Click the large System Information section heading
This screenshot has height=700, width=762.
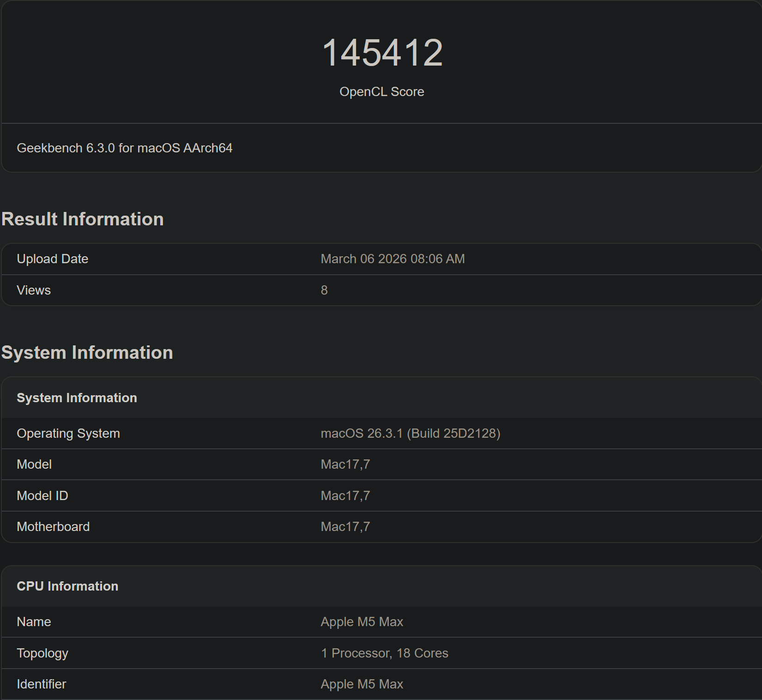point(87,353)
